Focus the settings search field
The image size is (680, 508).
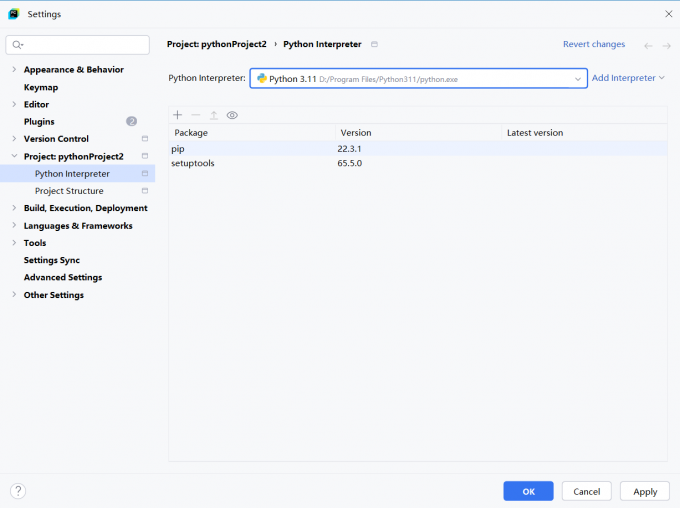pos(78,45)
